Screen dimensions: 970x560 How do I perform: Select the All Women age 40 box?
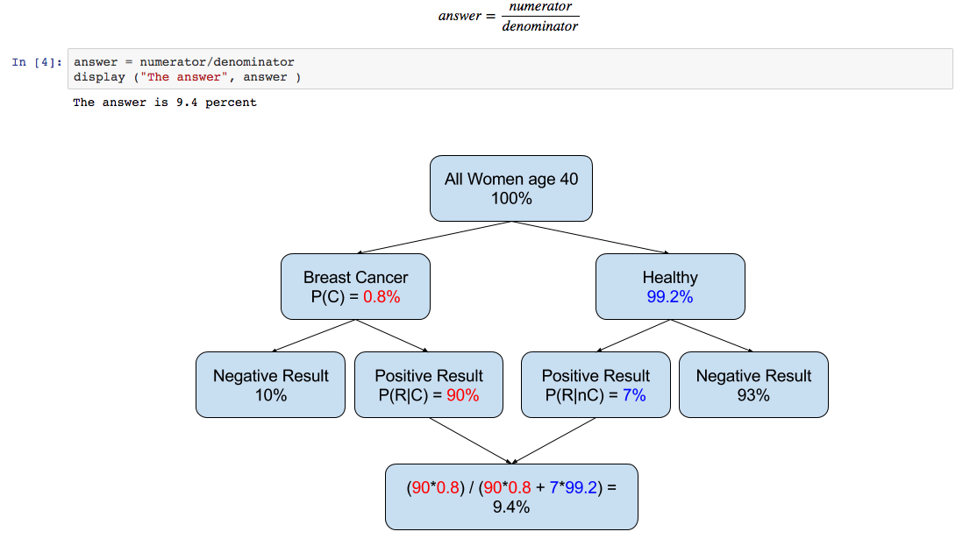(511, 188)
